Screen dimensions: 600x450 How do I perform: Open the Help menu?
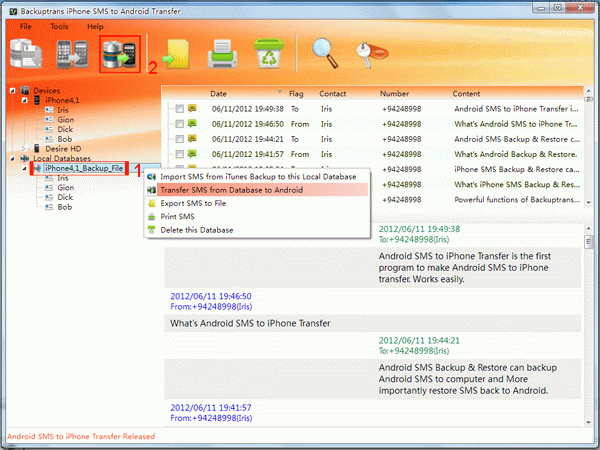(x=95, y=26)
